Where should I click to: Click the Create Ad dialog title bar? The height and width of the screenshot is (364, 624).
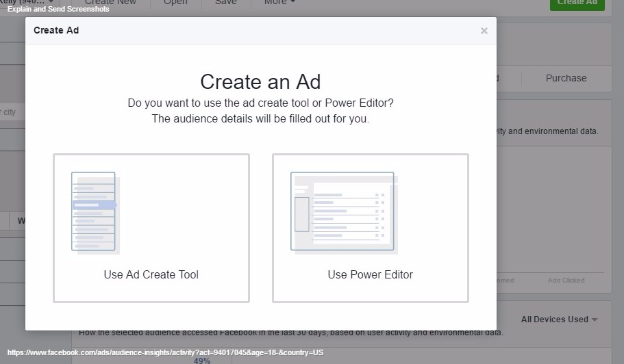pos(260,31)
